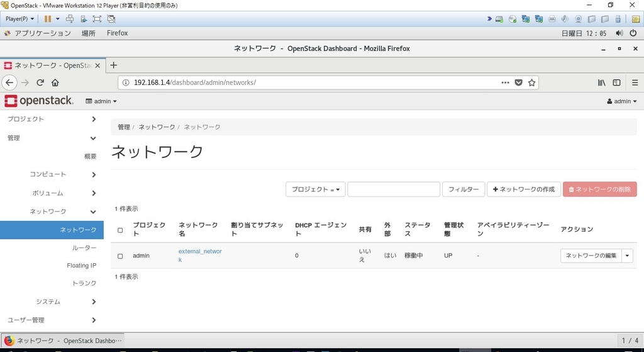This screenshot has height=352, width=644.
Task: Send Ctrl+Alt+Del to the virtual machine
Action: (x=70, y=19)
